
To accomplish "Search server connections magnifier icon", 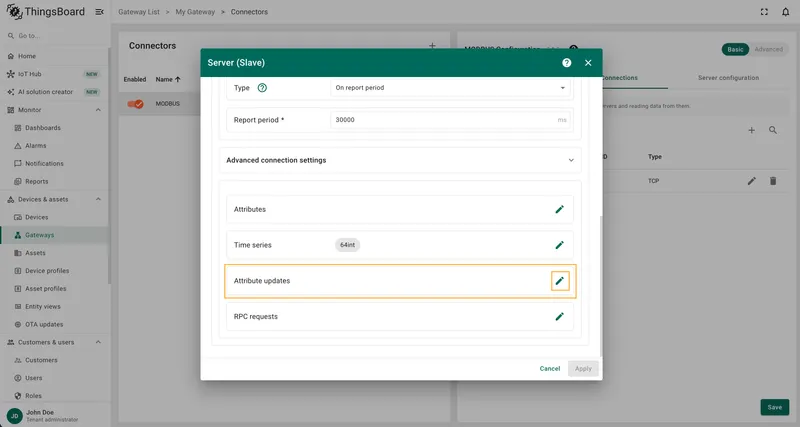I will pos(773,130).
